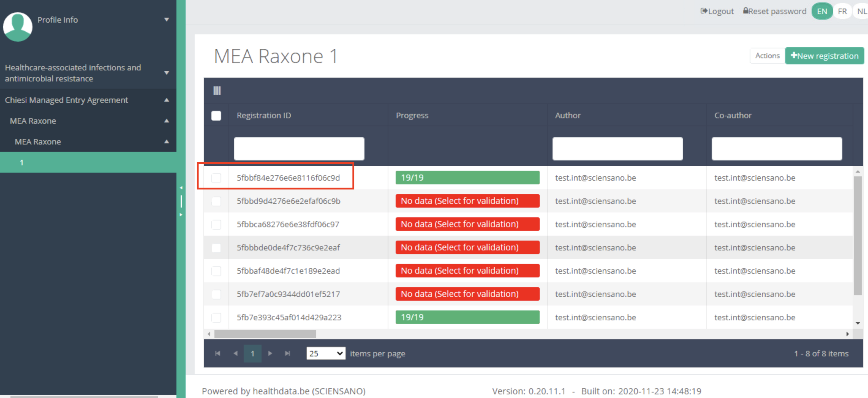Open registration 5fbbca68276e6e38fdf06c97
Viewport: 868px width, 398px height.
[x=288, y=224]
